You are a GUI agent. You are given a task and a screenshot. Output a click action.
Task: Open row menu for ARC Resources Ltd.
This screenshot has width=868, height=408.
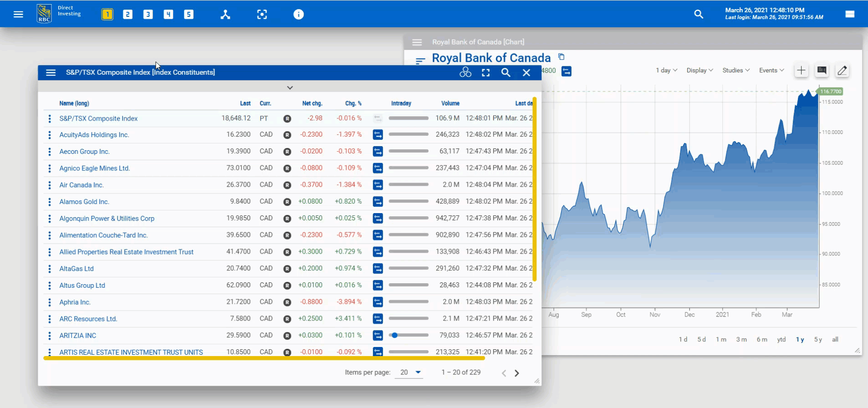click(50, 319)
